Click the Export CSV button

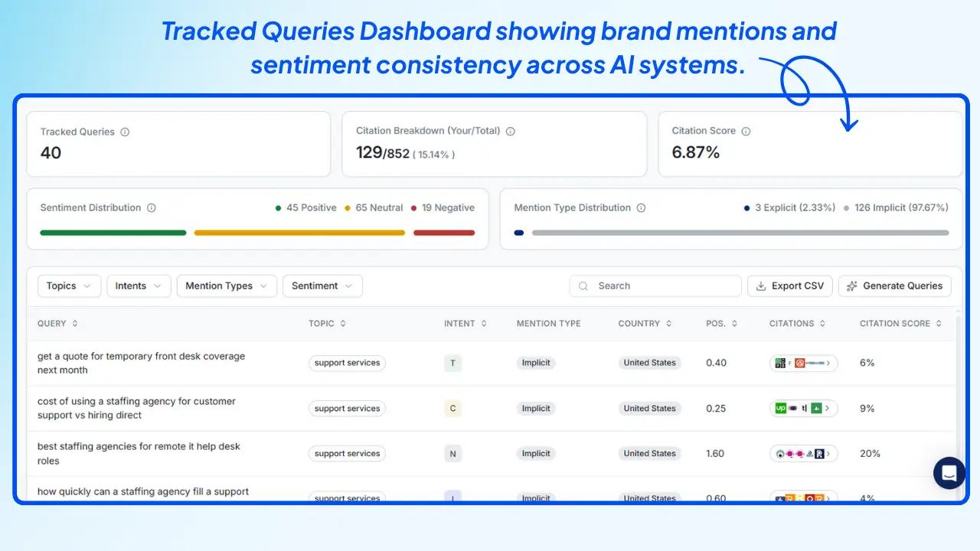[789, 285]
